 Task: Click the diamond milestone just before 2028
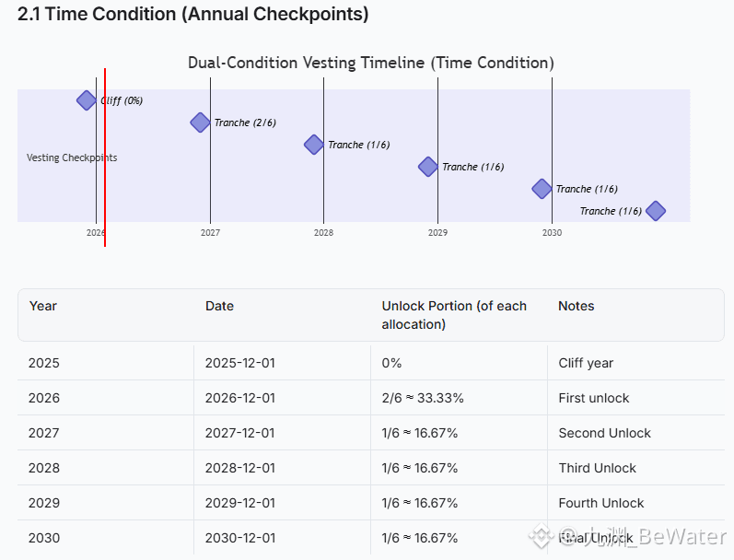[314, 145]
